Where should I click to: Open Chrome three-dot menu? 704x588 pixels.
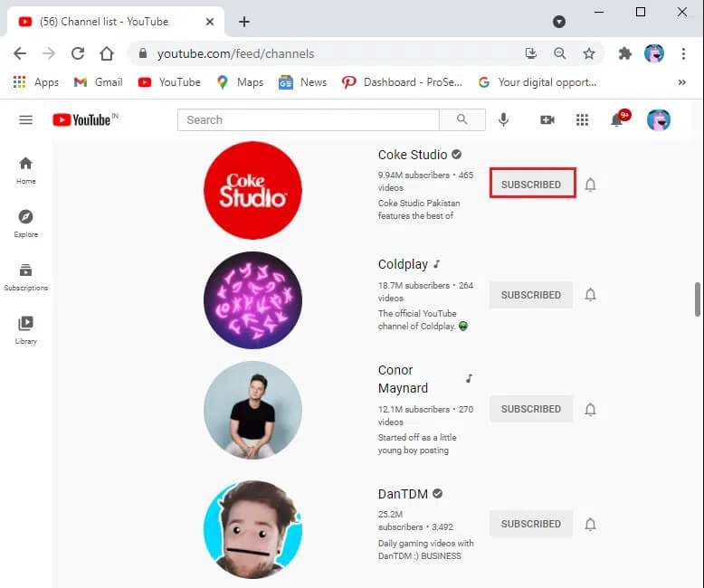coord(683,54)
